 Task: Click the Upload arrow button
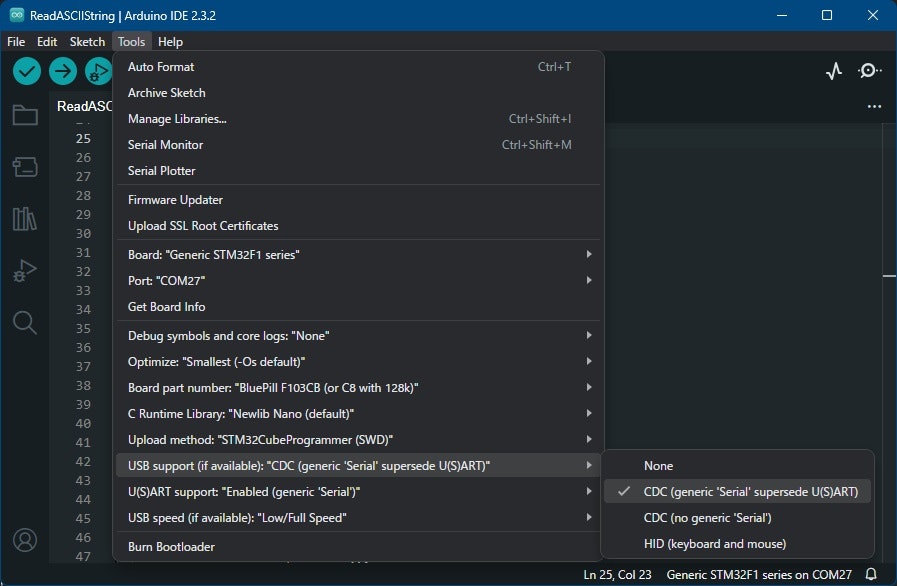coord(63,72)
